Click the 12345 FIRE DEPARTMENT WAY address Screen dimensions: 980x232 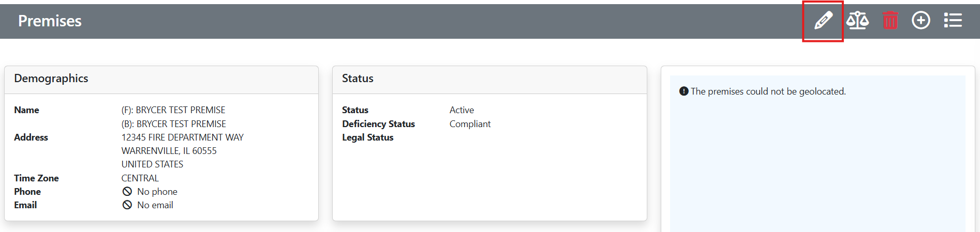coord(183,137)
